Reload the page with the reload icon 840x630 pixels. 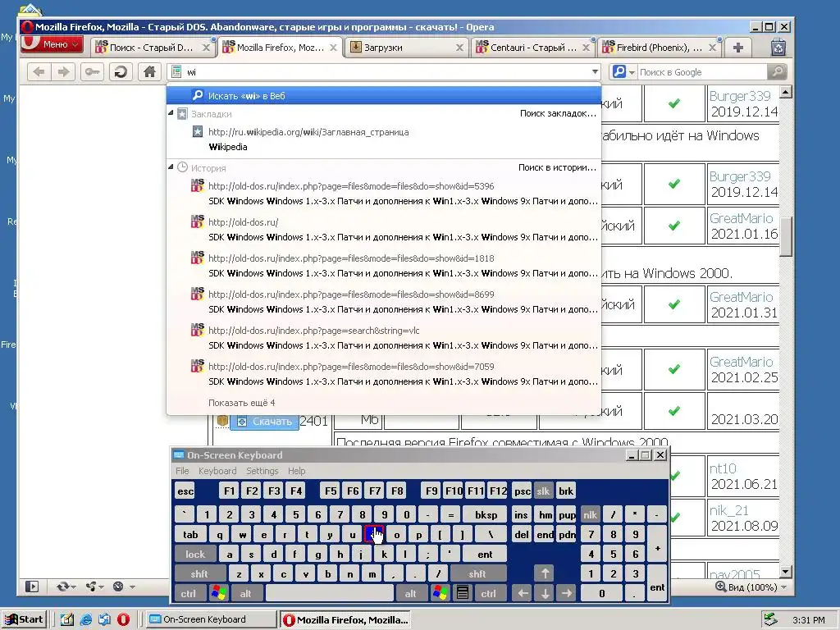[x=121, y=72]
